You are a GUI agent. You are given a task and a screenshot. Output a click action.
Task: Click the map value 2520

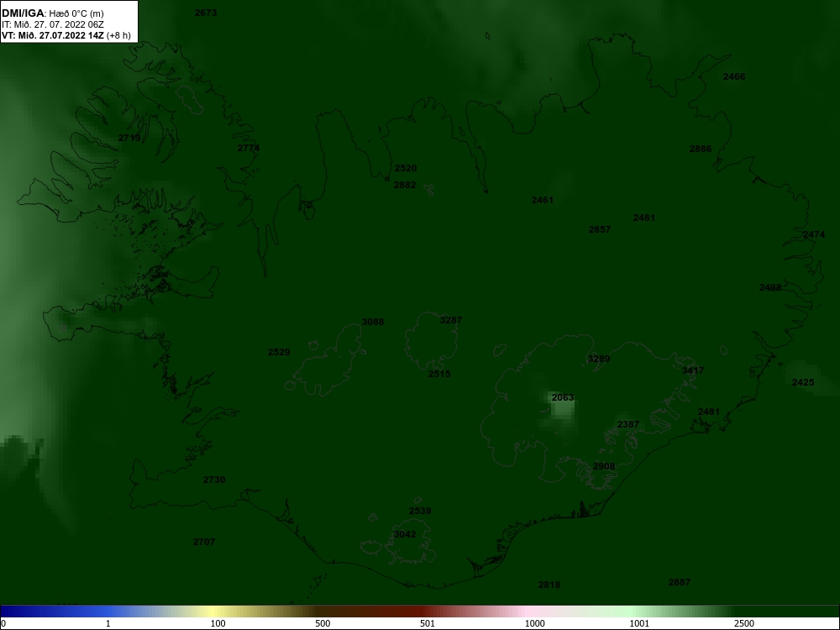tap(406, 168)
